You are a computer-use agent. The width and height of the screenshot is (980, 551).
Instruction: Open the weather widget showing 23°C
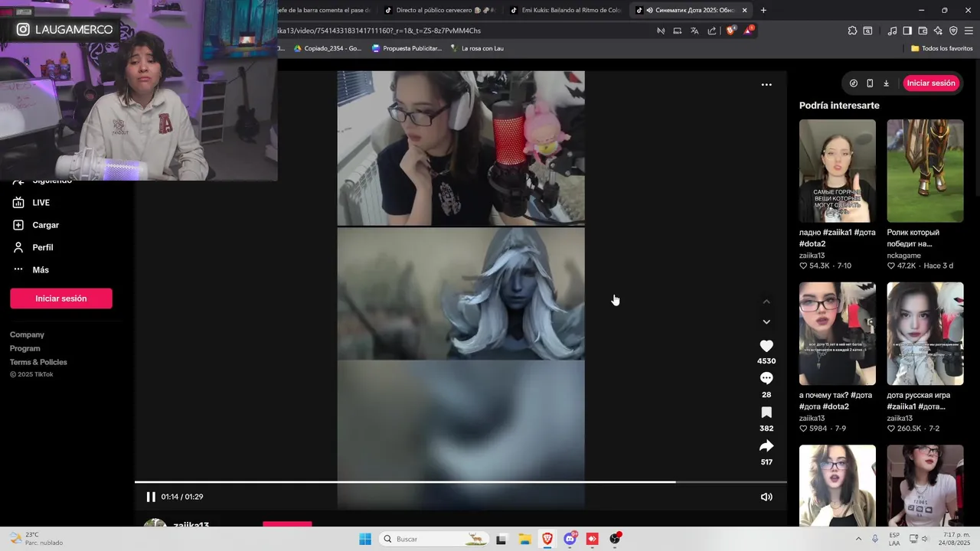coord(37,539)
